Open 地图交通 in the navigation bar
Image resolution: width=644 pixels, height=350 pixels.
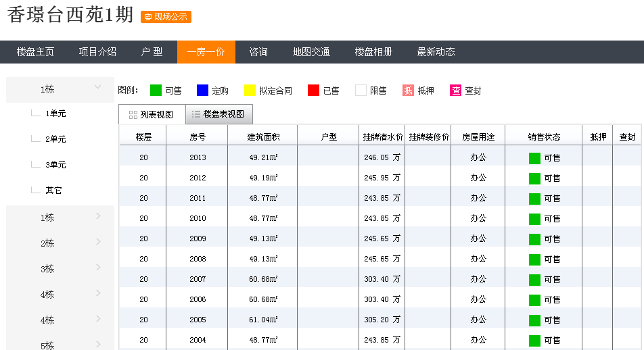click(311, 52)
